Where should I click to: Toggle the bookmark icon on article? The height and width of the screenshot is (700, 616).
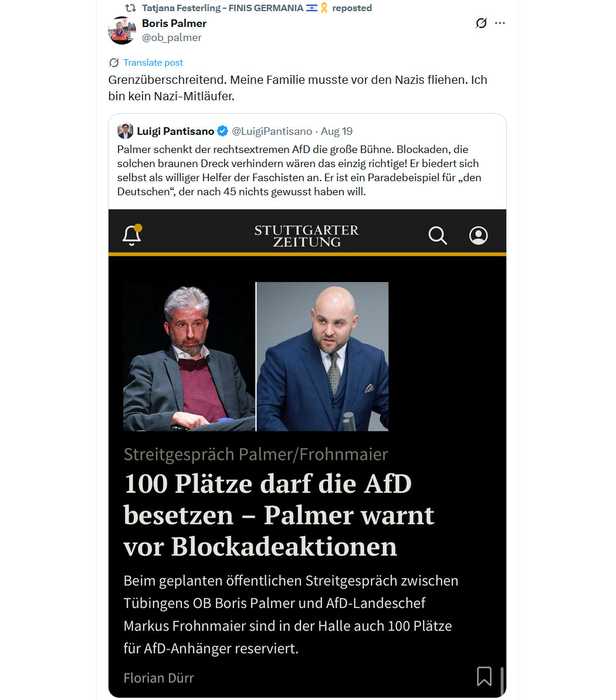tap(484, 677)
